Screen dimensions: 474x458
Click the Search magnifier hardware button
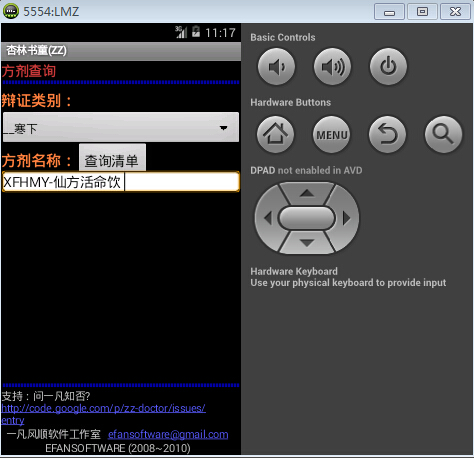[x=443, y=135]
